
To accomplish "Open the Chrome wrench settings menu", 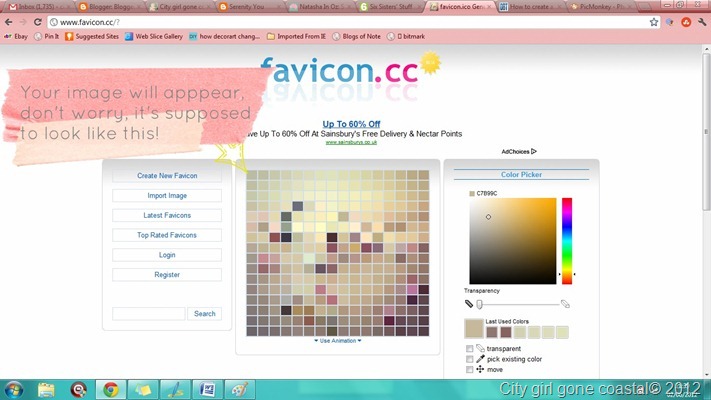I will [702, 22].
